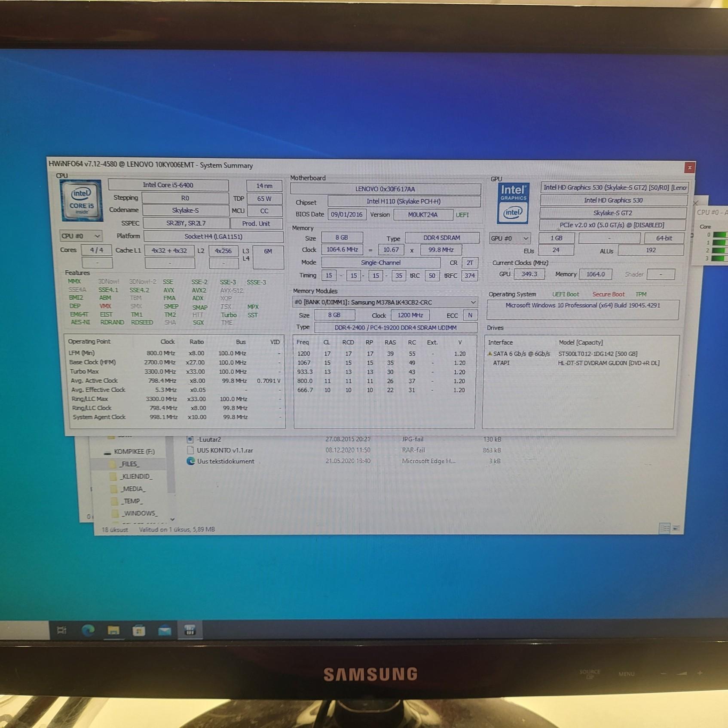The height and width of the screenshot is (728, 728).
Task: Click the 65 W TDP field
Action: [264, 199]
